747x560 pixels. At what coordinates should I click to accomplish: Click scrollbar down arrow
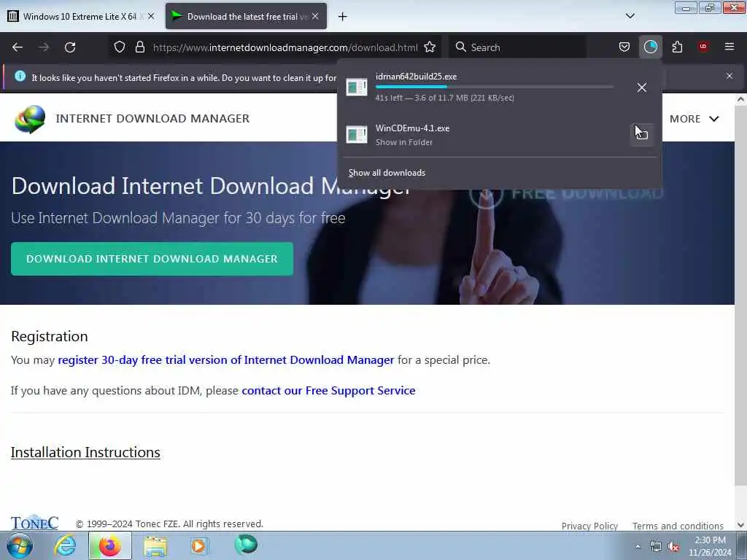[740, 525]
